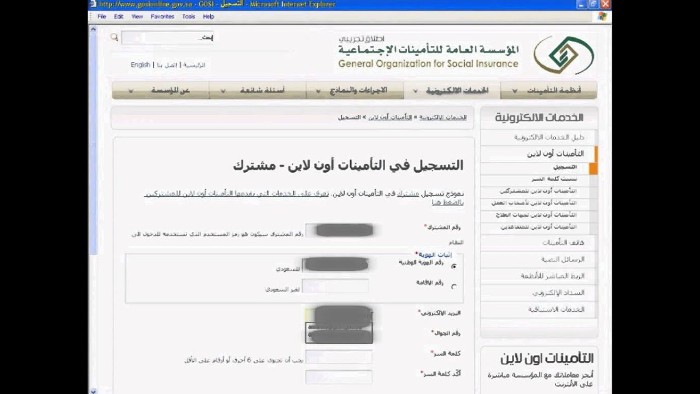The width and height of the screenshot is (700, 394).
Task: Go to الرئيسية home link
Action: pos(194,65)
